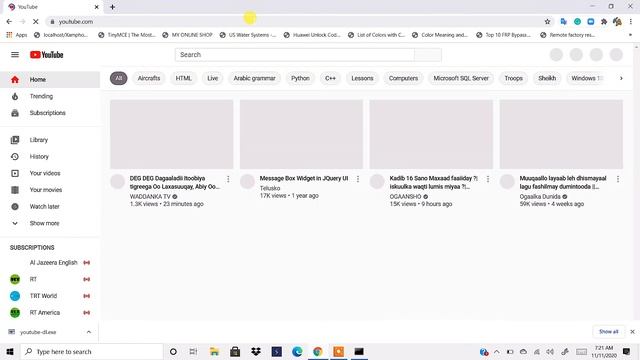Screen dimensions: 640x360
Task: Open Telusko channel name link
Action: [270, 188]
